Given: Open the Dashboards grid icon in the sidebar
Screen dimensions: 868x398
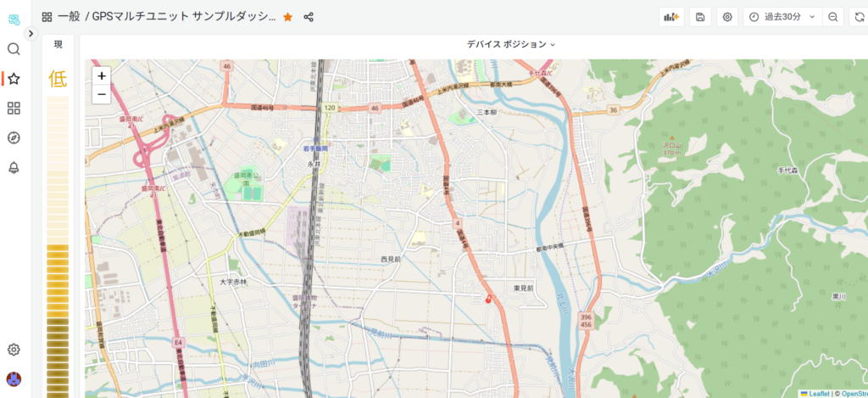Looking at the screenshot, I should point(14,109).
